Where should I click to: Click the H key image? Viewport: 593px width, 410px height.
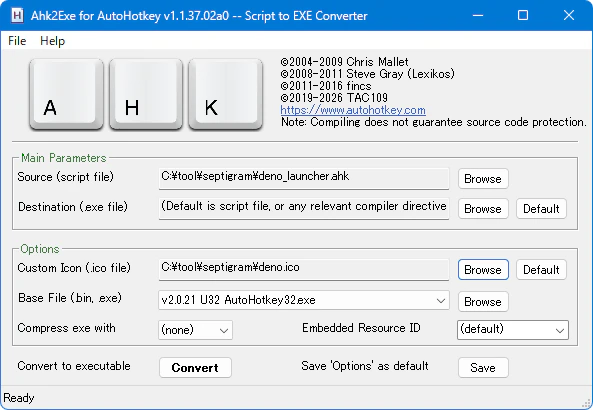point(146,94)
